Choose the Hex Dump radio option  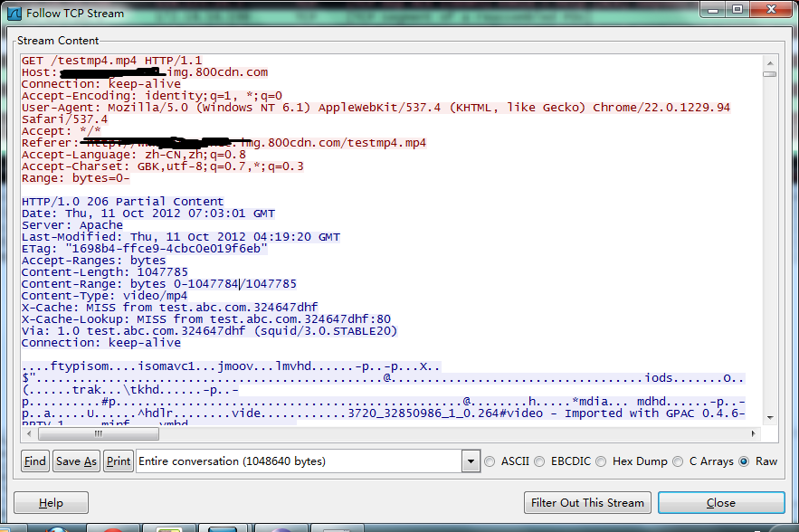pyautogui.click(x=602, y=461)
